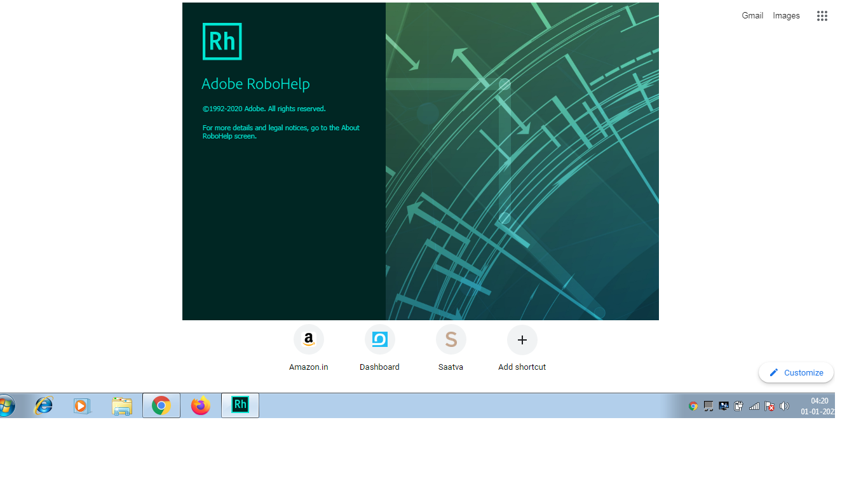Open Adobe RoboHelp from the taskbar

tap(240, 405)
